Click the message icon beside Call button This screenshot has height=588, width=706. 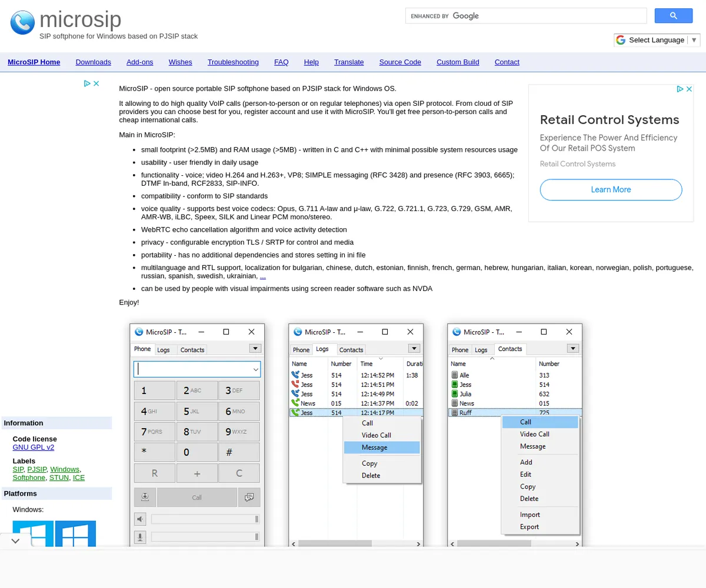pyautogui.click(x=249, y=497)
